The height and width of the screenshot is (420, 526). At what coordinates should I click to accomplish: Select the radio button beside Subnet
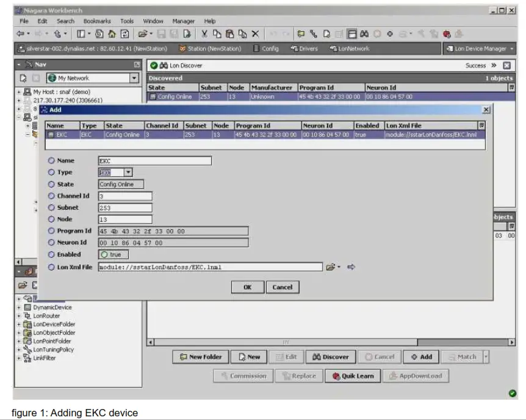[51, 208]
